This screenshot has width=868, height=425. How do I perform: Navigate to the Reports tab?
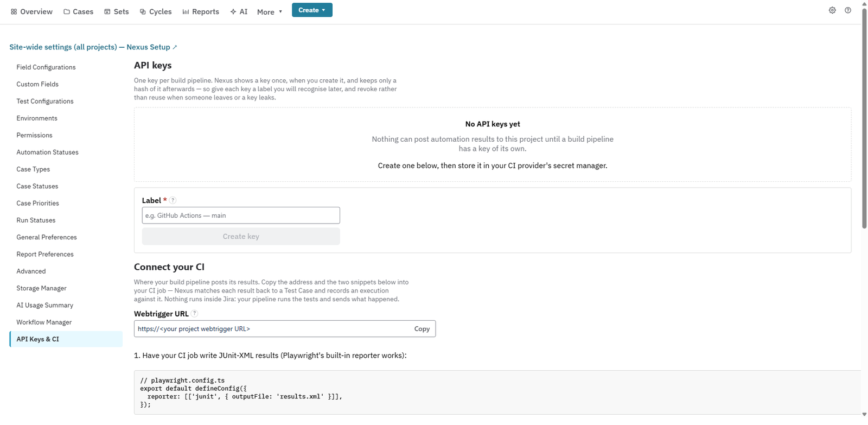click(x=201, y=12)
